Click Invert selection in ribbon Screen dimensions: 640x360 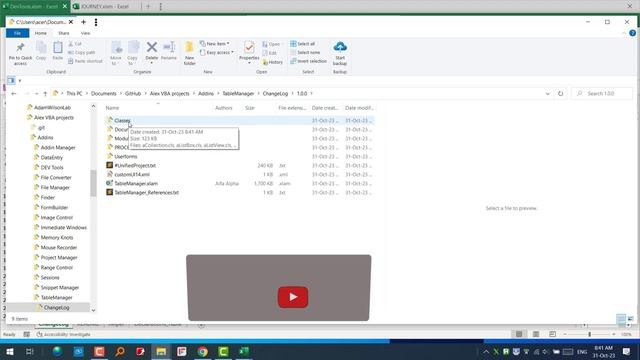click(309, 61)
